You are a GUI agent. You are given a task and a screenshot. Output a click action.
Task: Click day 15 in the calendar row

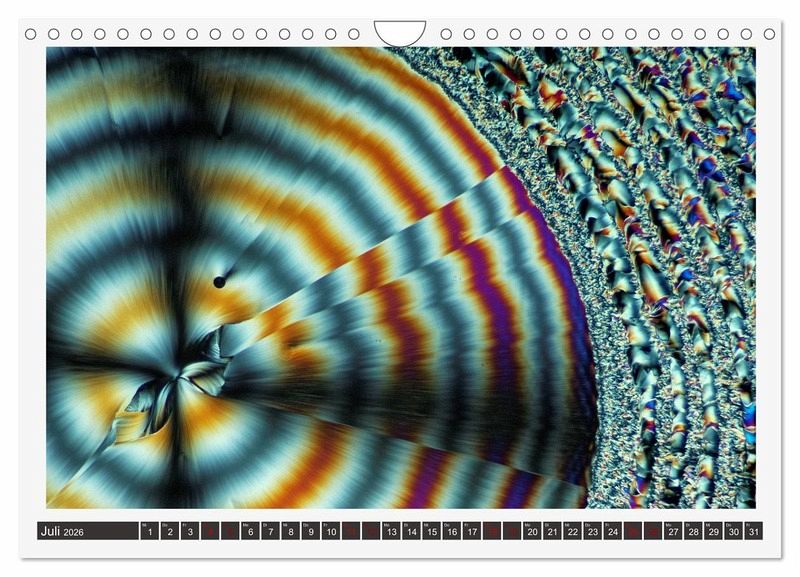pos(431,531)
